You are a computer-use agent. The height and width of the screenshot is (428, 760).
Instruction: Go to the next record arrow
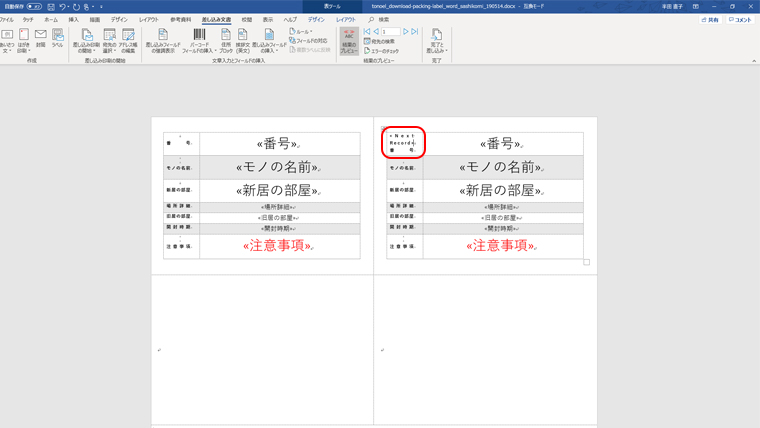click(x=406, y=32)
